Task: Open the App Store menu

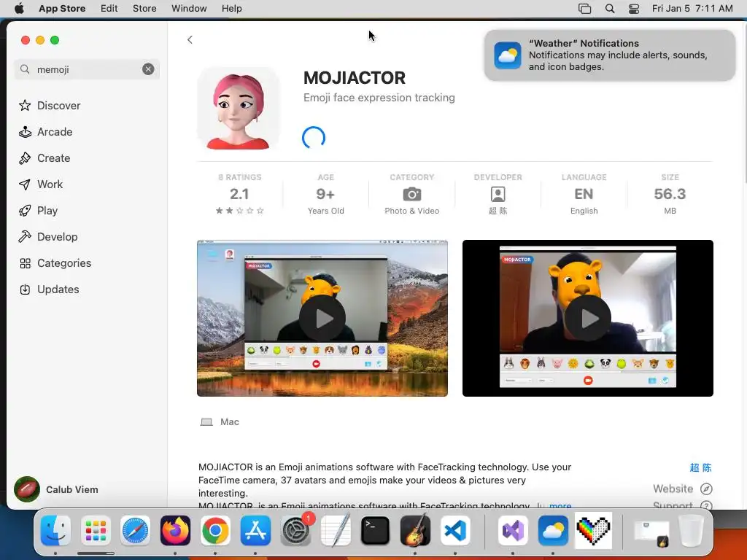Action: click(62, 9)
